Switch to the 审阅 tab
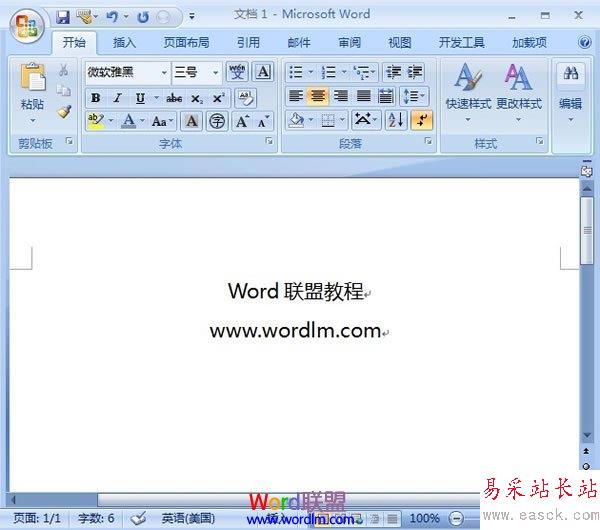The image size is (600, 530). (349, 42)
